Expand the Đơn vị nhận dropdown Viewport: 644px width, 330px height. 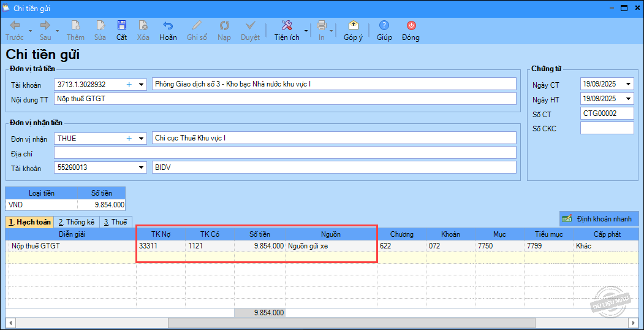pyautogui.click(x=141, y=139)
